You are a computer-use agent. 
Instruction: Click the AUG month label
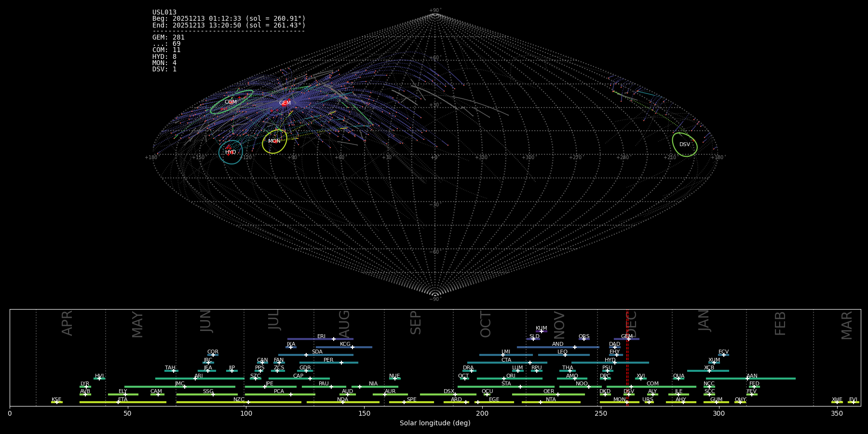point(344,325)
